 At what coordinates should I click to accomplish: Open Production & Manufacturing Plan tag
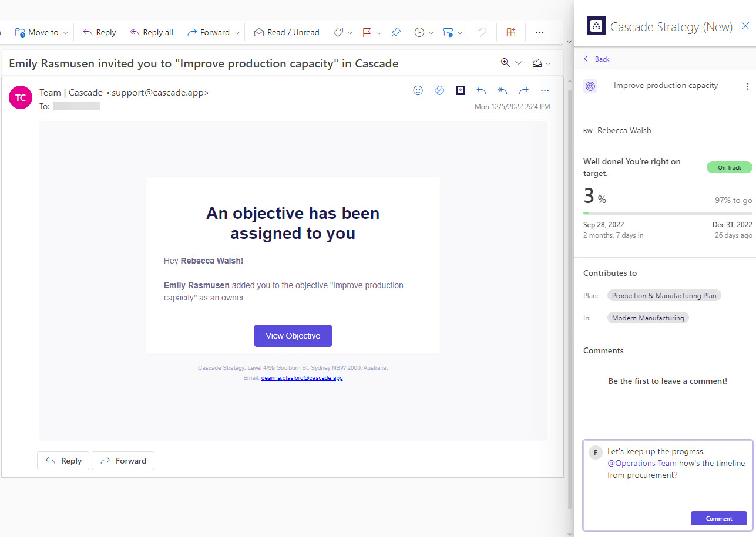[664, 296]
